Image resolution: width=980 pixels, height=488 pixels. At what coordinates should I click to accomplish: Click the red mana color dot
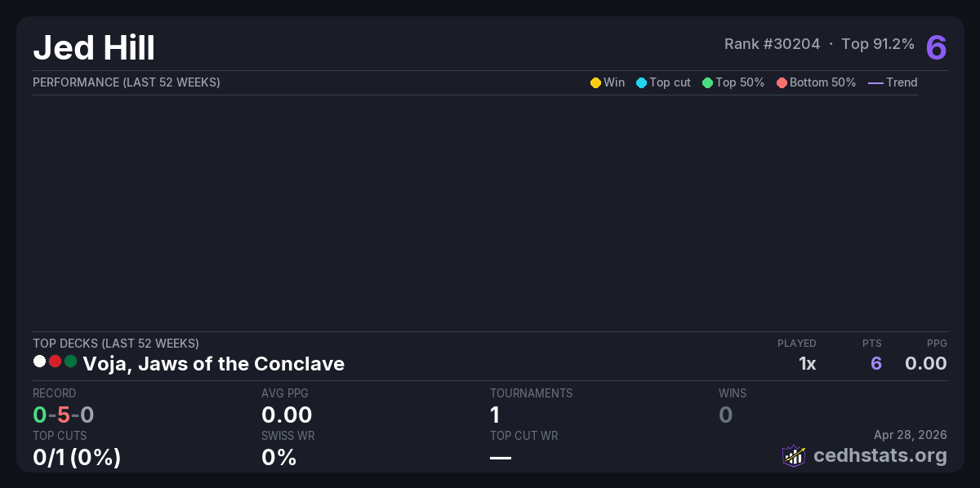55,362
